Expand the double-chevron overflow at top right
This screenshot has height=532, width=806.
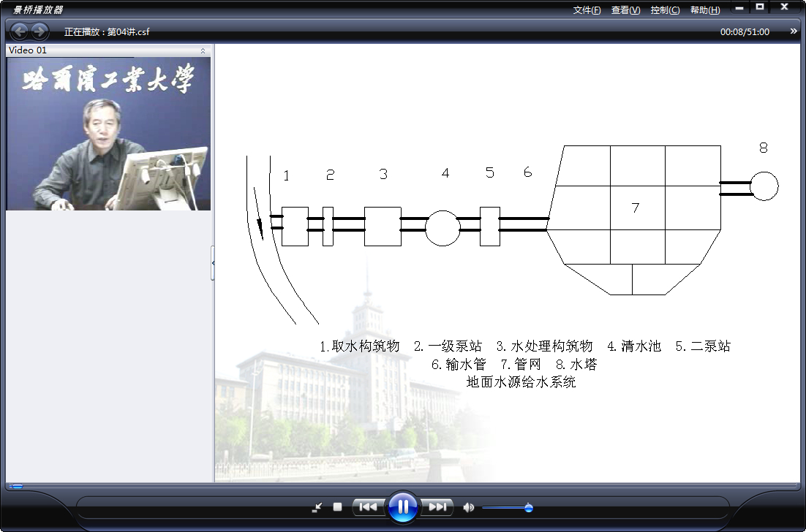point(794,31)
